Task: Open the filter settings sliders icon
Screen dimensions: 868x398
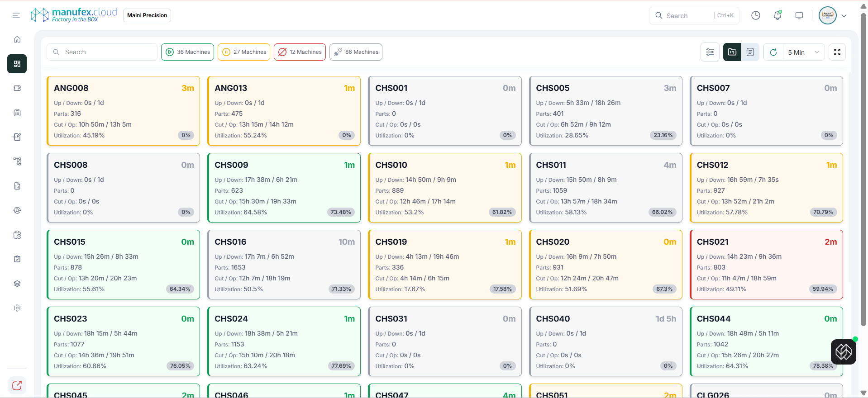Action: click(710, 52)
